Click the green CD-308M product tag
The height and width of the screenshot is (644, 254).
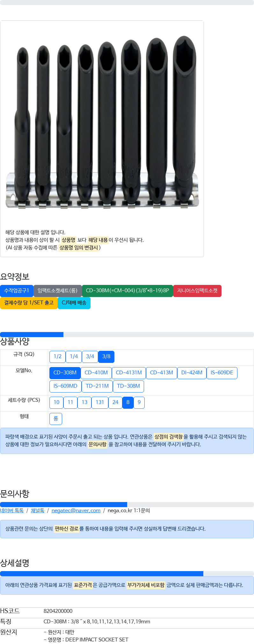point(127,291)
